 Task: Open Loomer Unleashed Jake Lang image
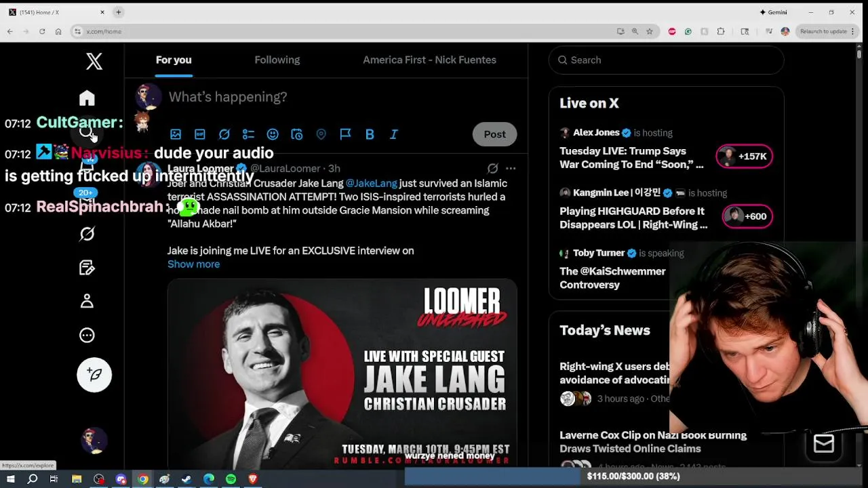click(x=342, y=373)
